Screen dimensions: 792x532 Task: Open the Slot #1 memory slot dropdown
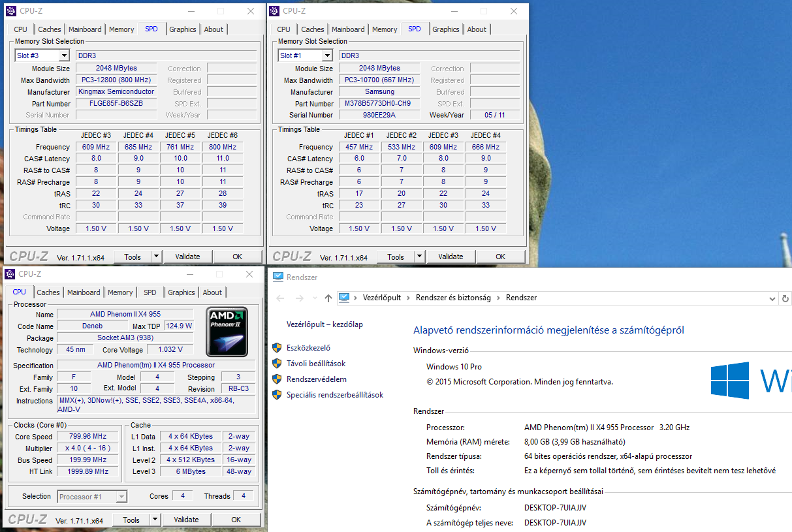point(326,55)
